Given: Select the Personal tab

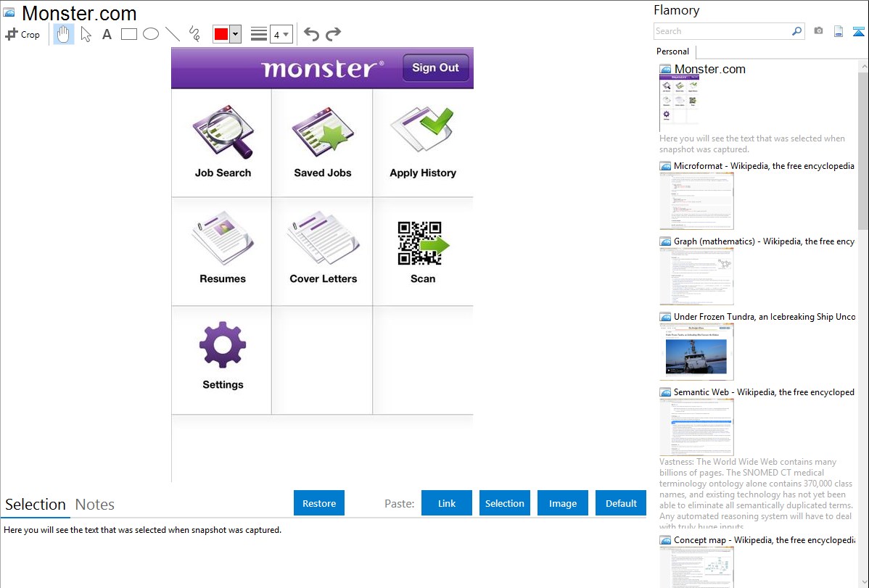Looking at the screenshot, I should (x=673, y=51).
